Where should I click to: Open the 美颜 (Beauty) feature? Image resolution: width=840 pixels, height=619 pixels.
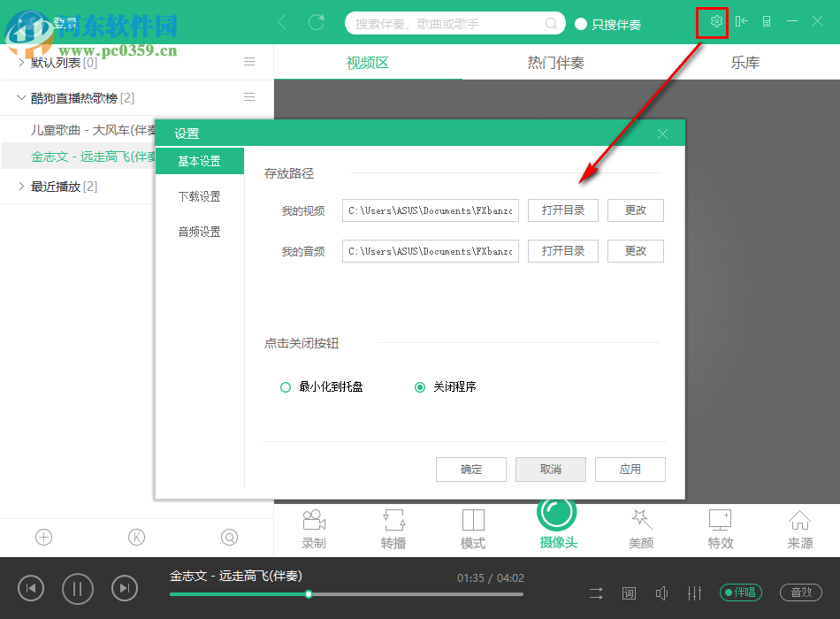coord(640,528)
